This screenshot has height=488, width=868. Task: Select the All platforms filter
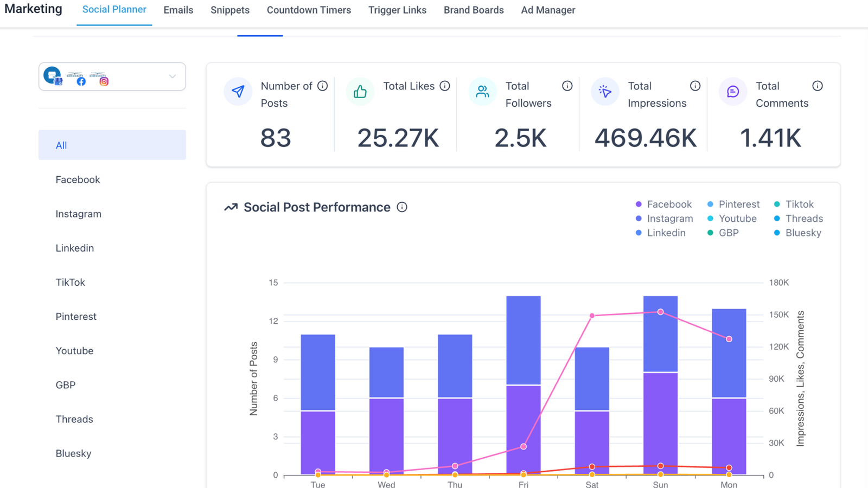112,145
